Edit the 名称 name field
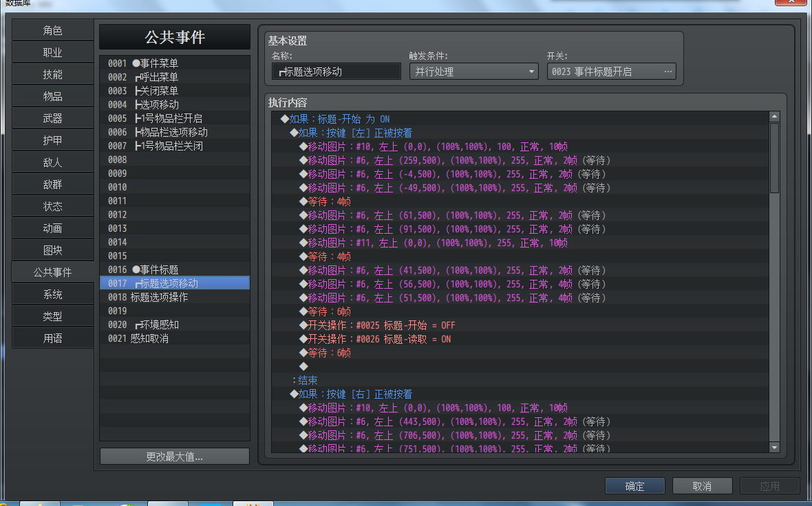Screen dimensions: 812x506 [x=336, y=71]
